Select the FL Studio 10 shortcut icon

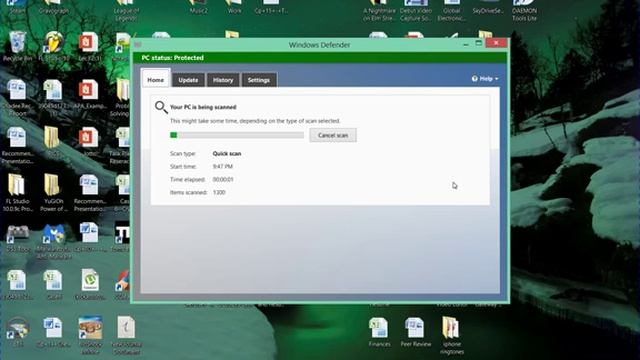(54, 47)
